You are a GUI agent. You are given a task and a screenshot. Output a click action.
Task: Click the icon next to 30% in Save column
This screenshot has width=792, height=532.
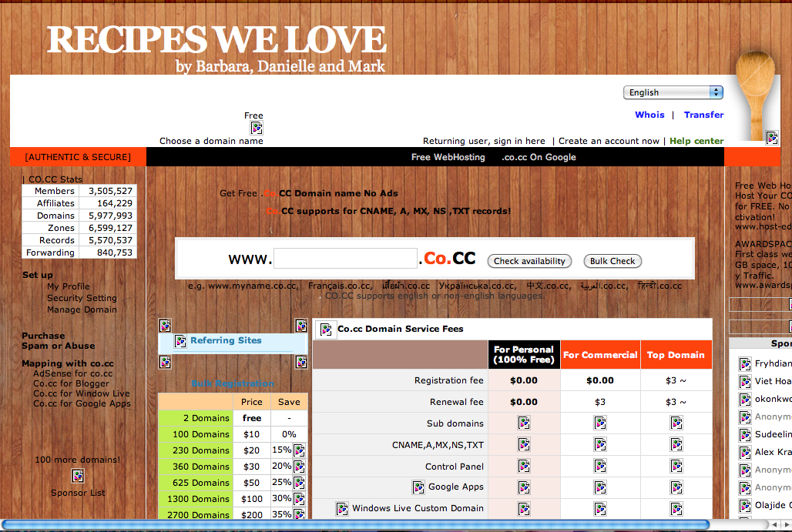[x=299, y=498]
